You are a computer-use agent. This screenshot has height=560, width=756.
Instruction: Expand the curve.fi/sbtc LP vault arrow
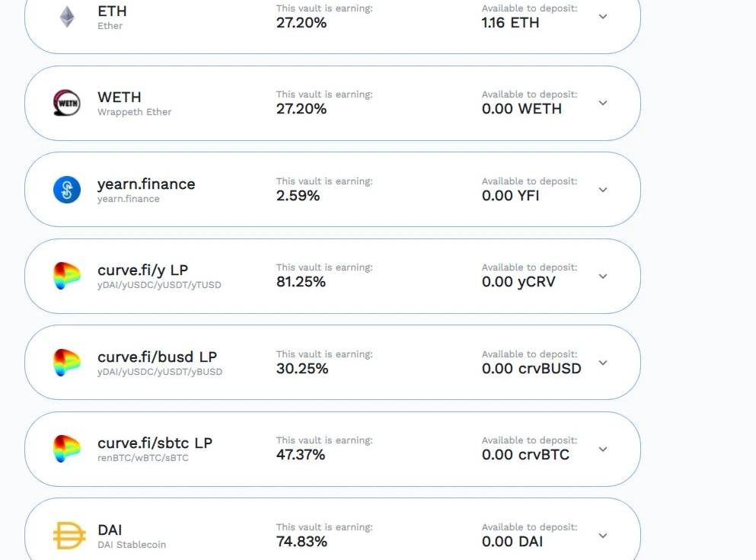[603, 449]
